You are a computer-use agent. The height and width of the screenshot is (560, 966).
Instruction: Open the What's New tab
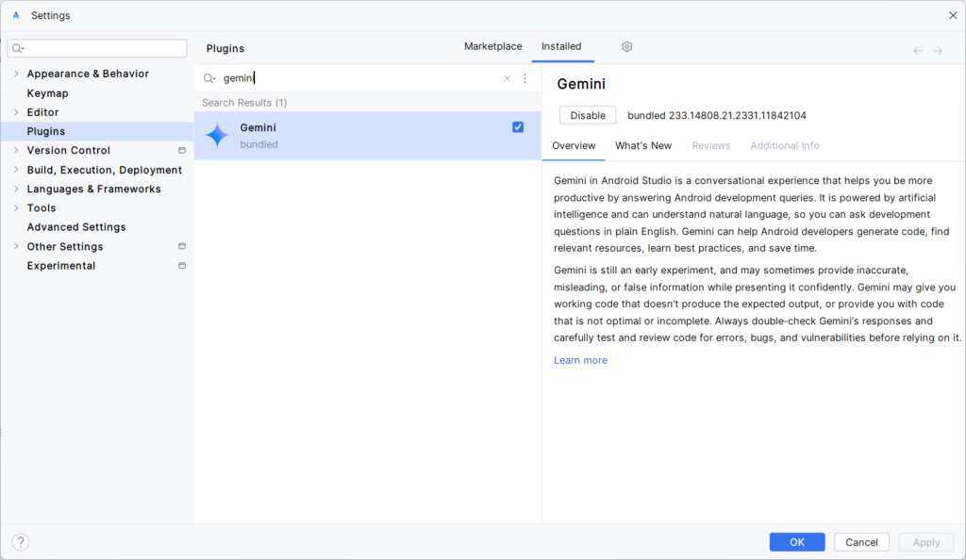643,146
